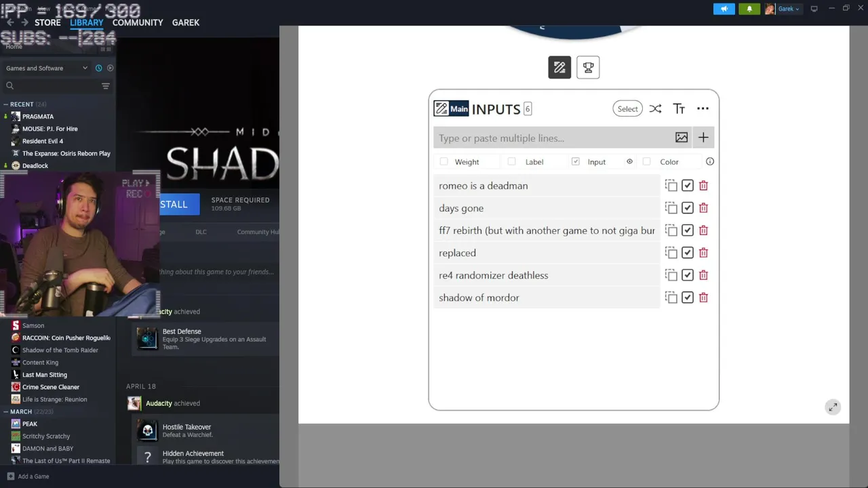Expand the wheel panel to fullscreen
The image size is (868, 488).
(x=833, y=407)
